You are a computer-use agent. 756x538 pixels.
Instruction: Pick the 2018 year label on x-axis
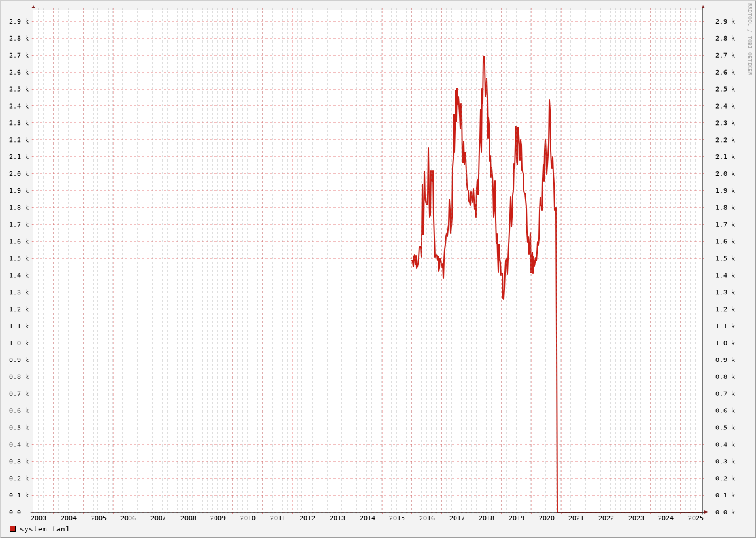(x=487, y=518)
